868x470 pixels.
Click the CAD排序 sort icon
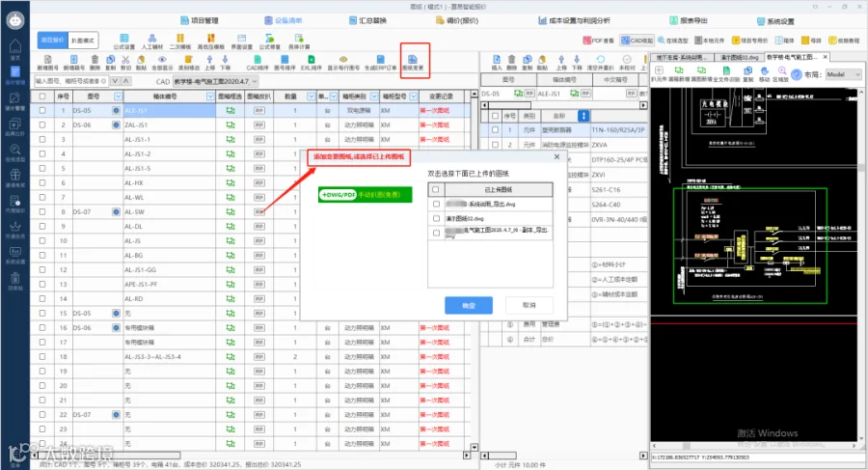coord(258,62)
